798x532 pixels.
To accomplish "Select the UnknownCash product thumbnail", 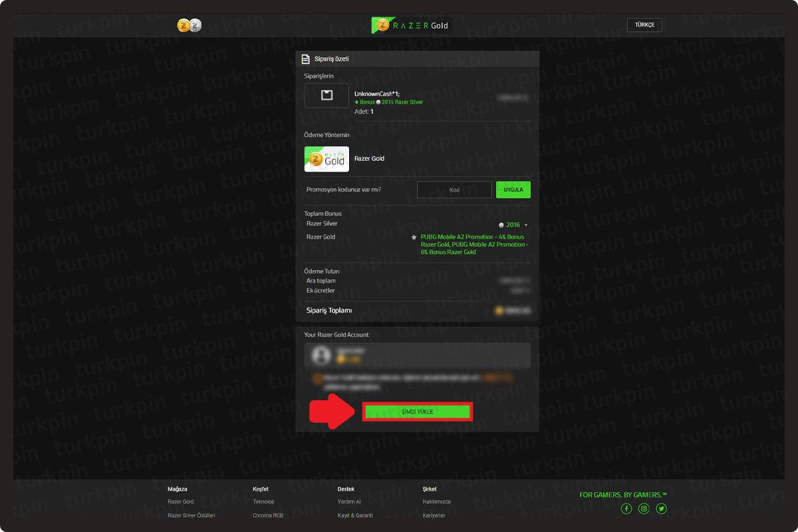I will (x=327, y=95).
